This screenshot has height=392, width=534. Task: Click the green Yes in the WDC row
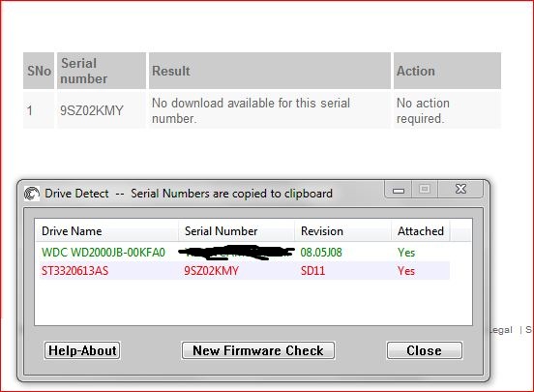[406, 253]
